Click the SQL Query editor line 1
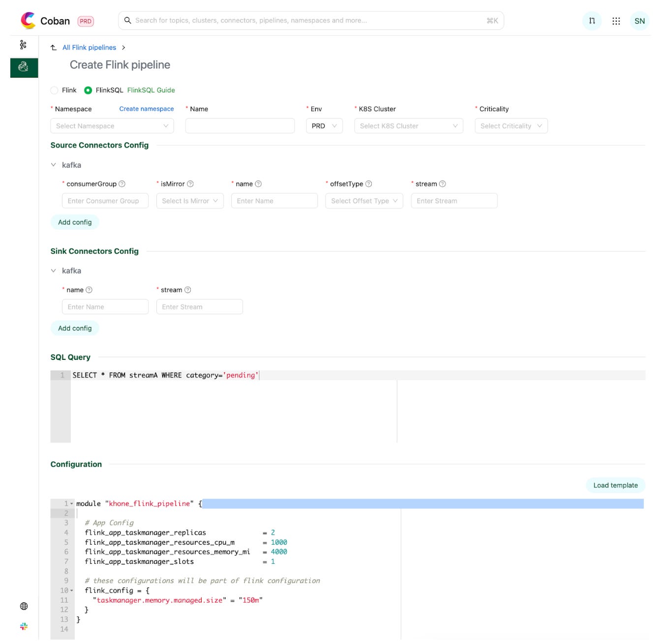The image size is (664, 644). pos(358,376)
